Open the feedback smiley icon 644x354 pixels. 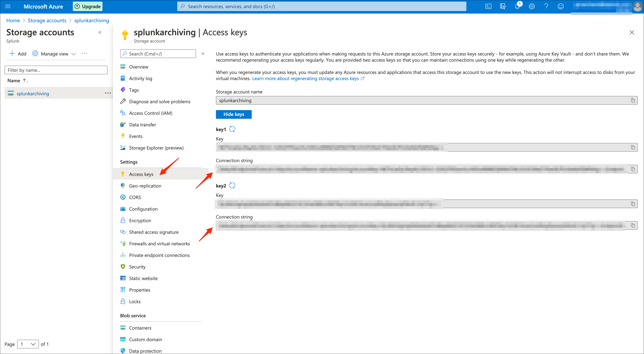click(x=561, y=7)
